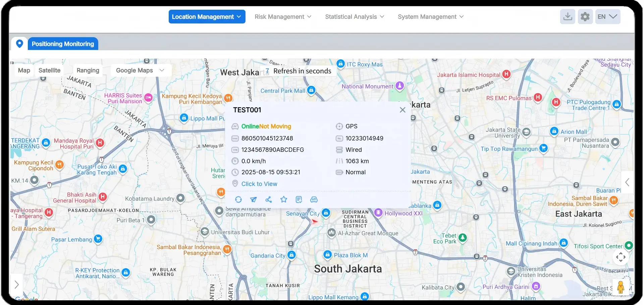
Task: Open the Google Maps provider dropdown
Action: (x=140, y=70)
